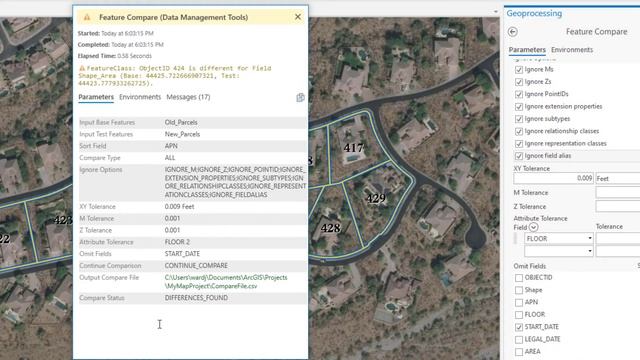640x360 pixels.
Task: Click the Sort Field value APN
Action: click(x=171, y=146)
